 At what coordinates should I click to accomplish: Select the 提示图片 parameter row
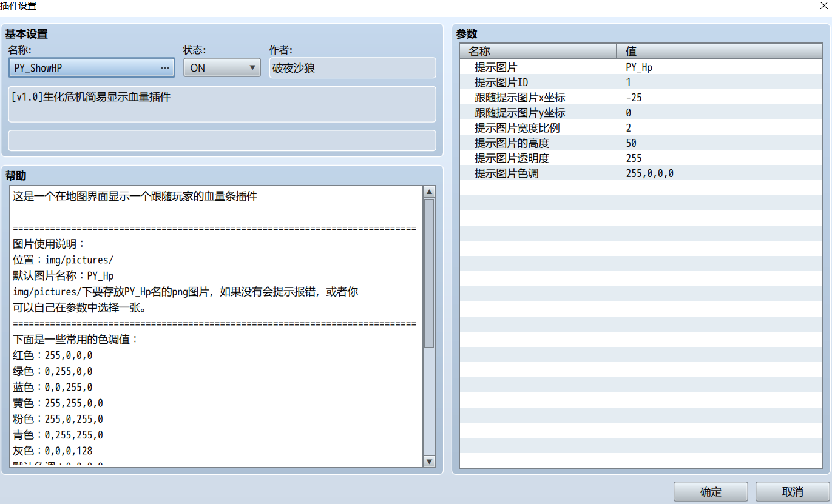(641, 67)
